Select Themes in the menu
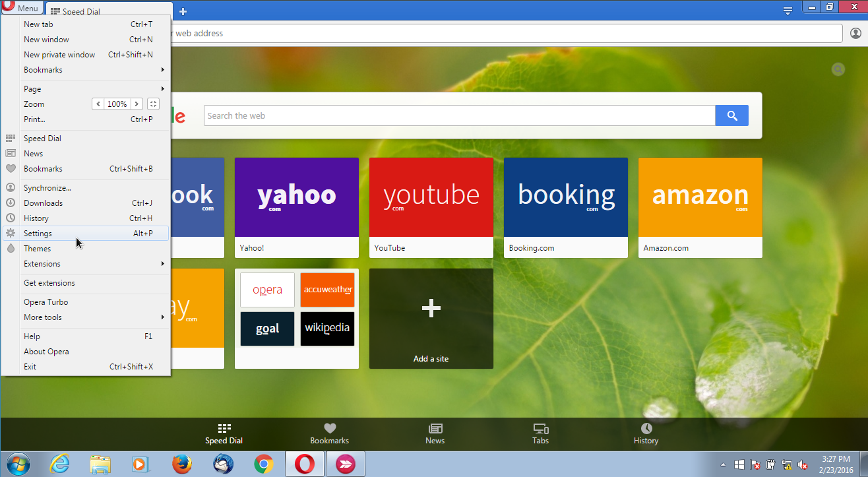The height and width of the screenshot is (477, 868). click(86, 249)
